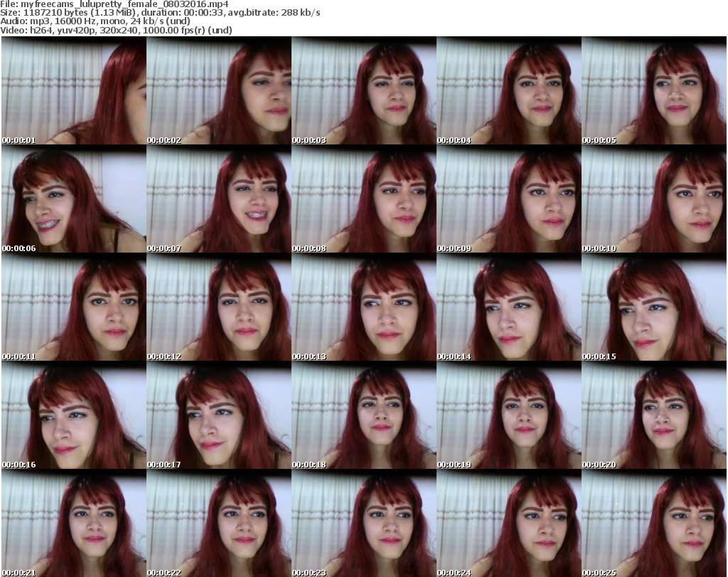Click the frame labeled 00:00:07
The width and height of the screenshot is (728, 577).
pyautogui.click(x=218, y=199)
